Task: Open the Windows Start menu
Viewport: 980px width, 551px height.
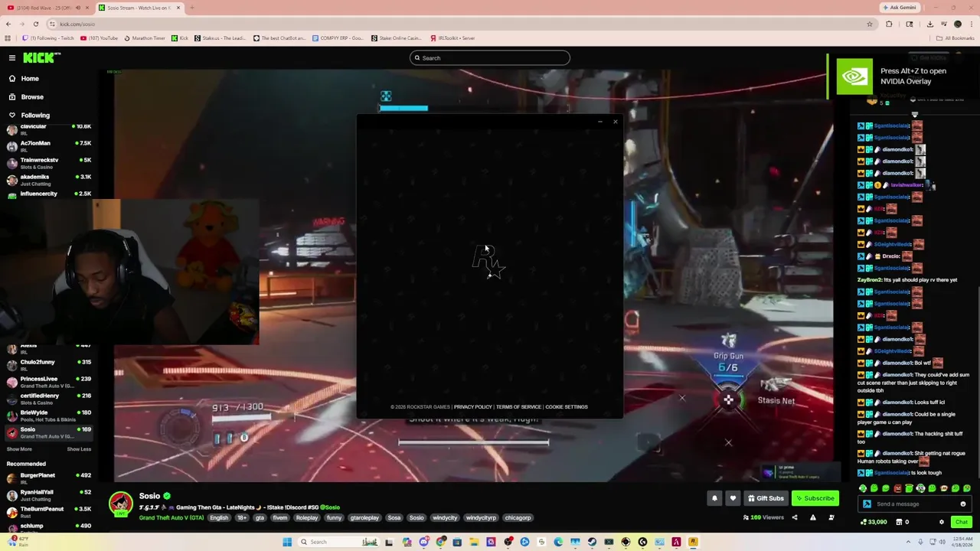Action: click(287, 542)
